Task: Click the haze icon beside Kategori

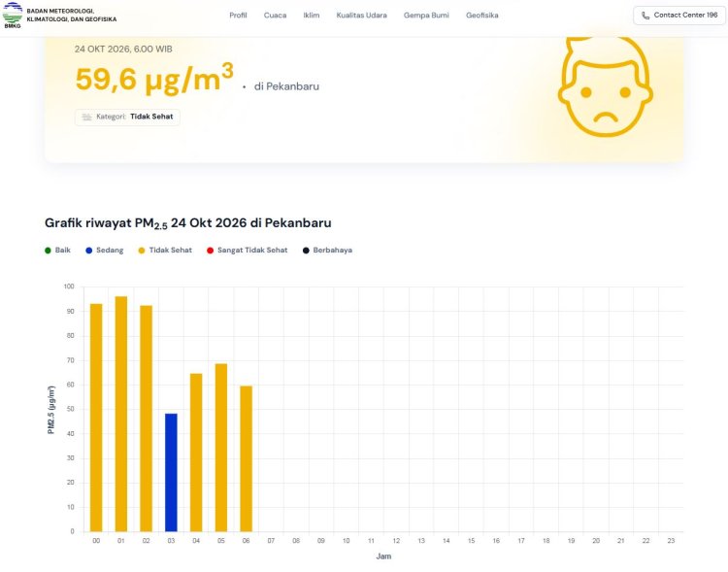Action: (x=86, y=118)
